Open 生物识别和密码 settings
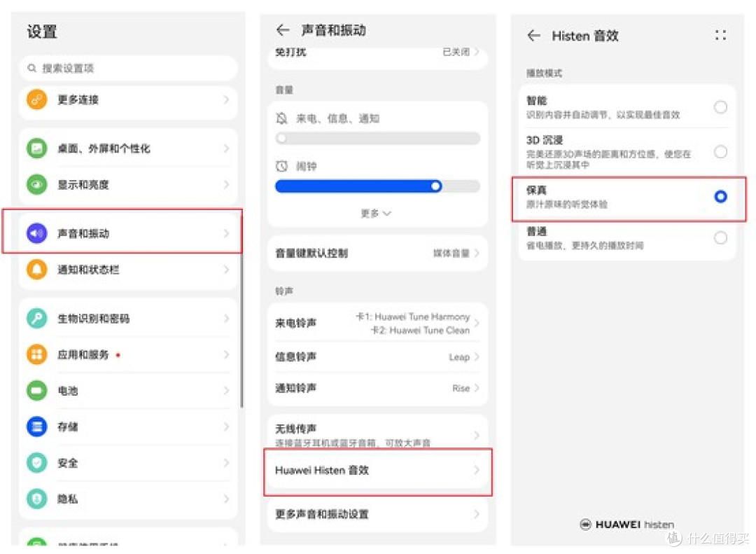Viewport: 756px width, 554px height. tap(128, 318)
